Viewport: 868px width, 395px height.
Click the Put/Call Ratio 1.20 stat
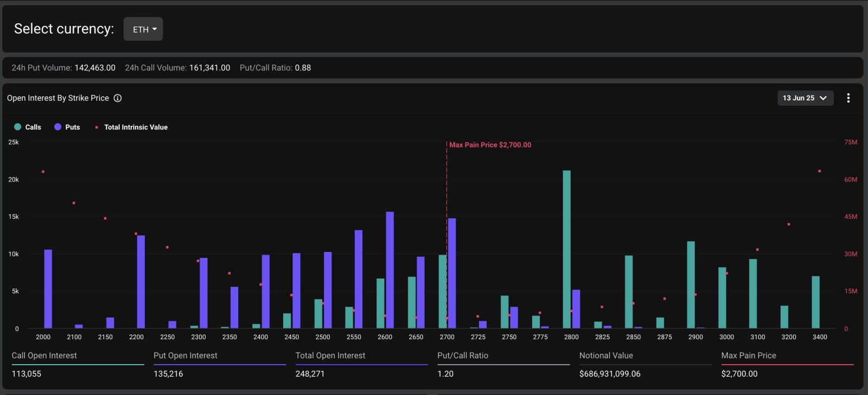click(445, 374)
